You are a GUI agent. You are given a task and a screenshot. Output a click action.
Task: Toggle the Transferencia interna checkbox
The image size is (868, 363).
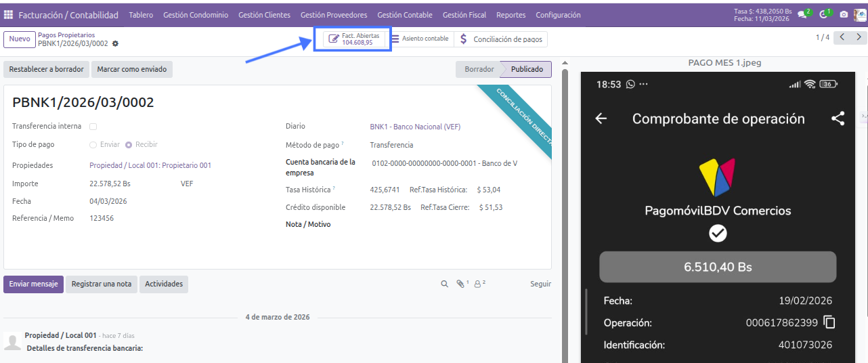[x=93, y=127]
